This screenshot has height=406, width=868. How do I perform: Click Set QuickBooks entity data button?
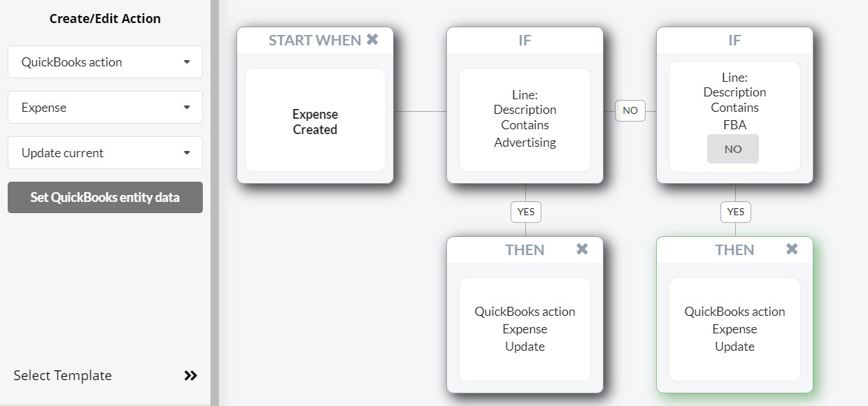pos(105,198)
